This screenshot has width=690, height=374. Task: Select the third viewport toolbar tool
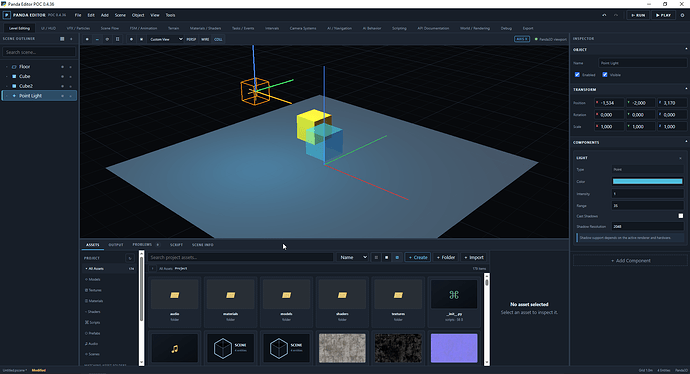(107, 39)
